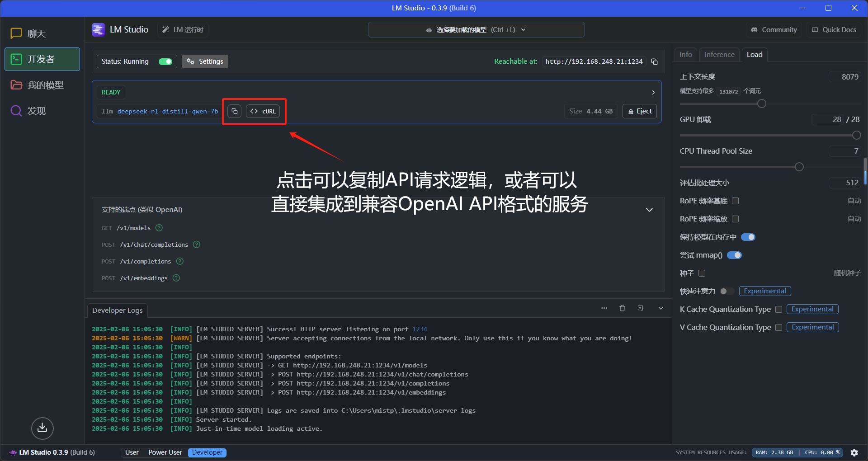The image size is (868, 461).
Task: Clear developer logs with trash icon
Action: 622,308
